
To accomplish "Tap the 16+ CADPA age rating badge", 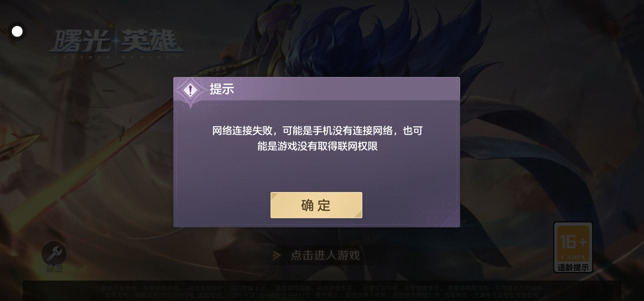I will pos(573,247).
